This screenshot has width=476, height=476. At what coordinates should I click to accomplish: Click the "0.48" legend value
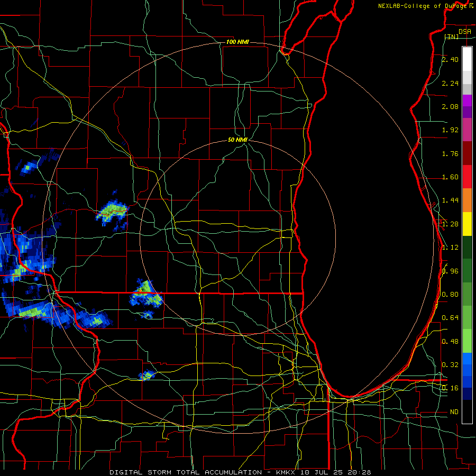450,342
